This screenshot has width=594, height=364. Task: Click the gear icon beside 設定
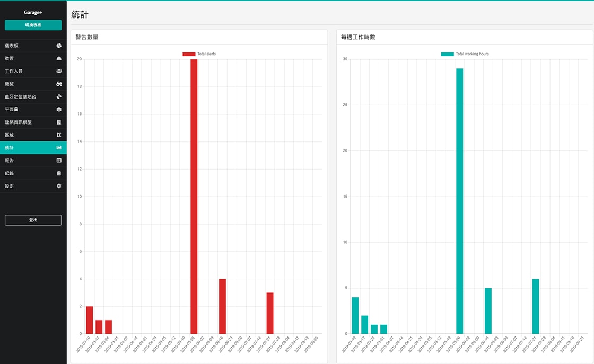coord(59,186)
